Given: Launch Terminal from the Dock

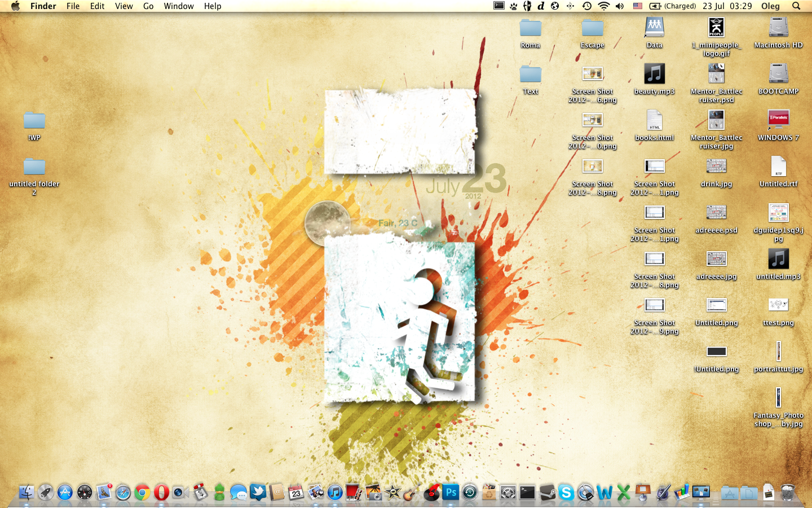Looking at the screenshot, I should [x=527, y=492].
